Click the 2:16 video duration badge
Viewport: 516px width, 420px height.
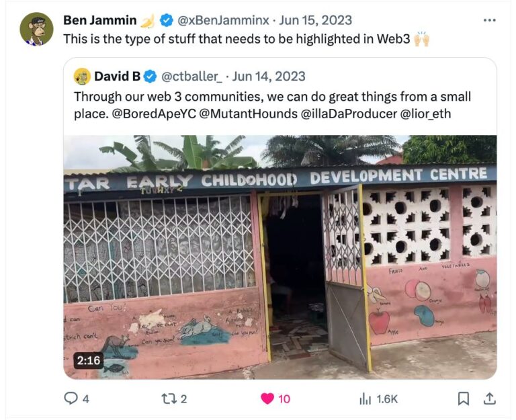point(88,360)
